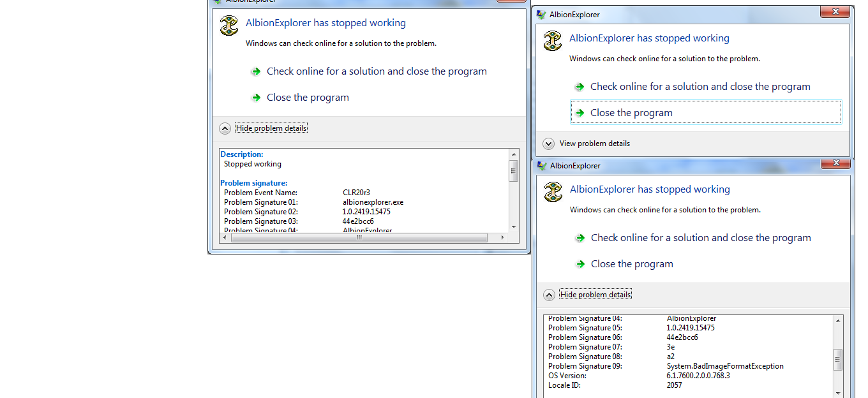The height and width of the screenshot is (398, 868).
Task: Click the green arrow beside Close the program in the left dialog
Action: (256, 98)
